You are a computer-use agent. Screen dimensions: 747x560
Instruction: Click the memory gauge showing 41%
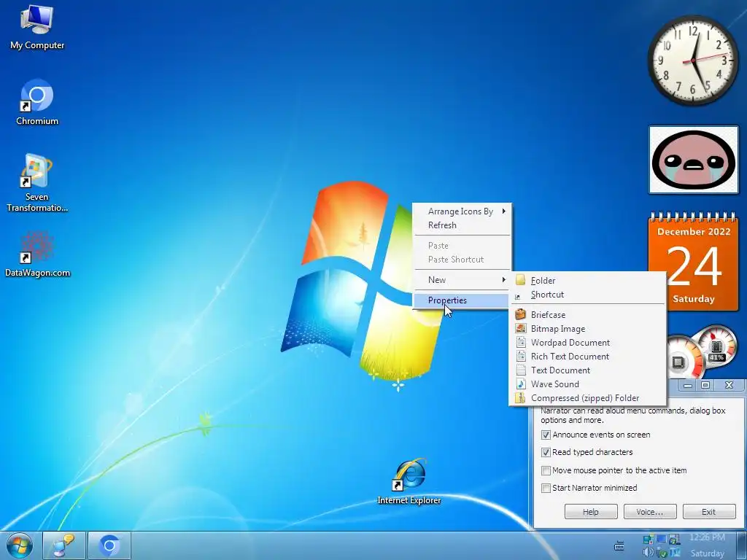717,346
